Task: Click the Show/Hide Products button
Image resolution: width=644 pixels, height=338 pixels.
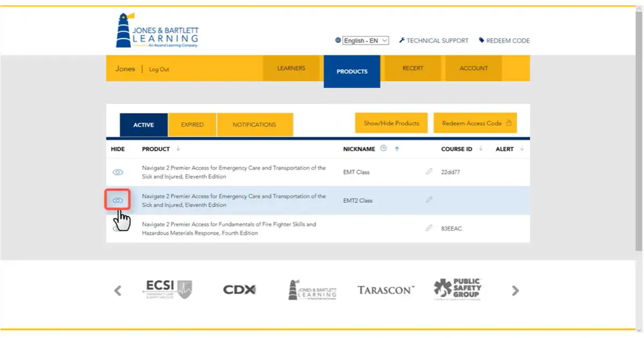Action: tap(391, 123)
